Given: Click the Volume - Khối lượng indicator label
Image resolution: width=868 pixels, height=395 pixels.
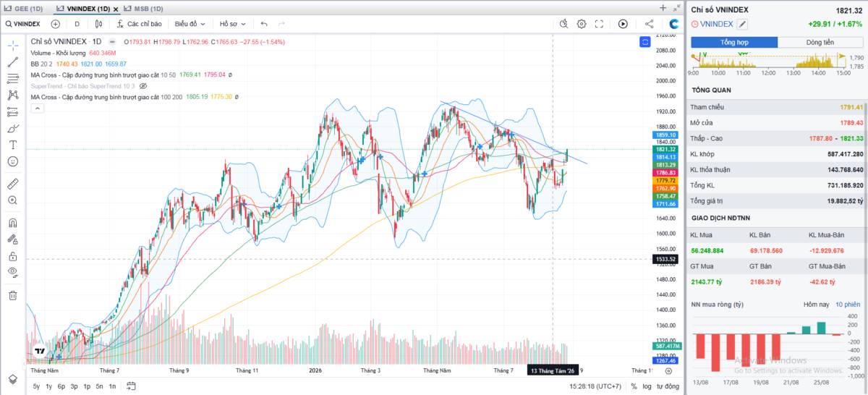Looking at the screenshot, I should pyautogui.click(x=59, y=53).
